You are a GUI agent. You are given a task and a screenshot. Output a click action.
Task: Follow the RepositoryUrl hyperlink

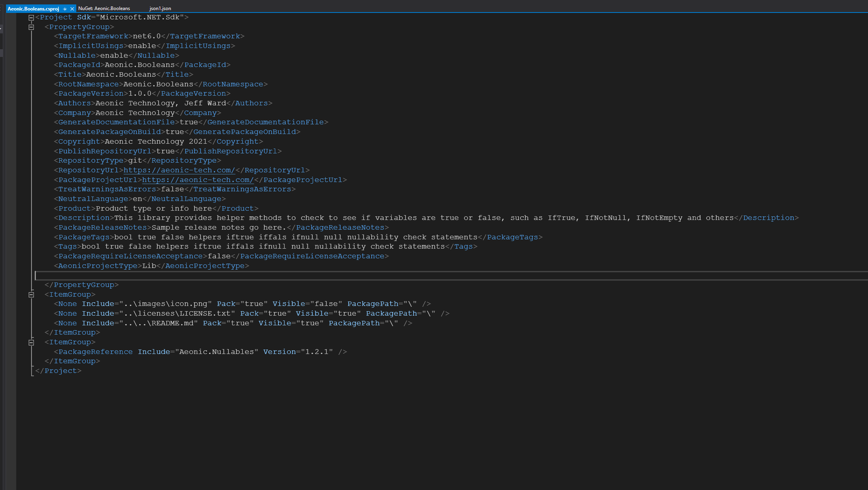(180, 170)
